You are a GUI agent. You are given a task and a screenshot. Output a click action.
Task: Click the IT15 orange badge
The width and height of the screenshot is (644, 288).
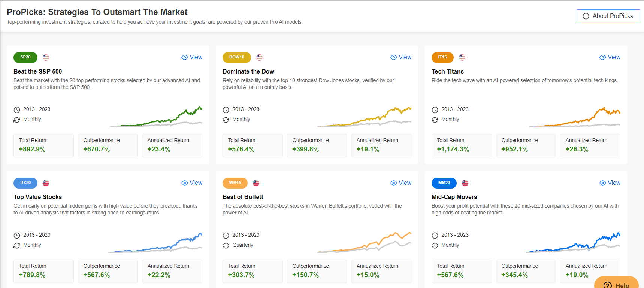tap(442, 57)
